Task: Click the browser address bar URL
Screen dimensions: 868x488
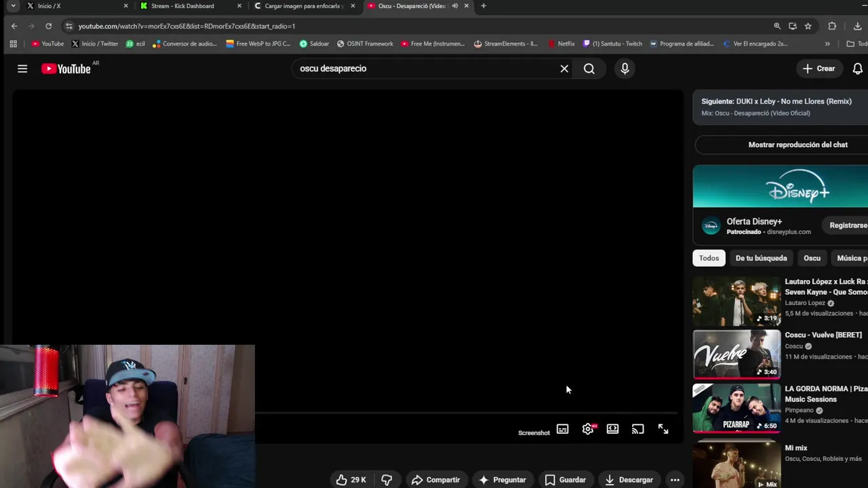Action: pyautogui.click(x=186, y=26)
